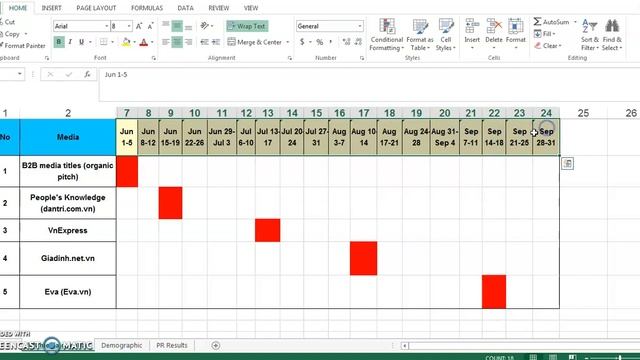Open the font size dropdown
Viewport: 640px width, 360px height.
pyautogui.click(x=129, y=26)
